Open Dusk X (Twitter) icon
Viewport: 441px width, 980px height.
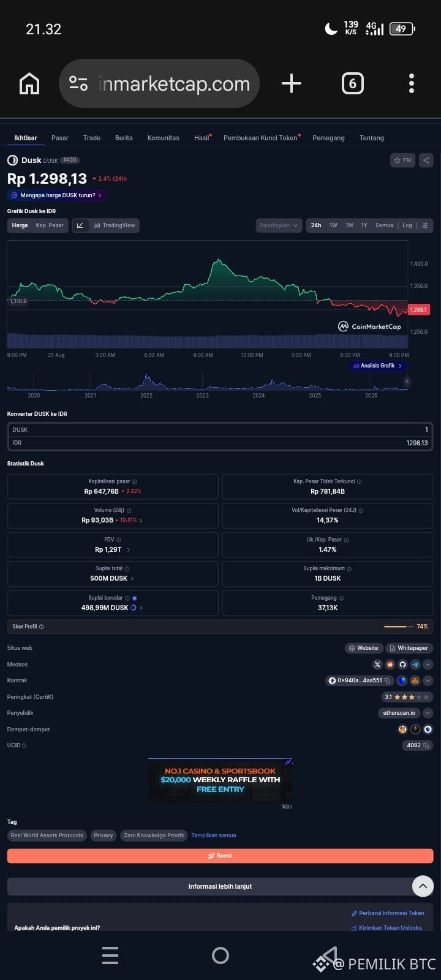377,665
